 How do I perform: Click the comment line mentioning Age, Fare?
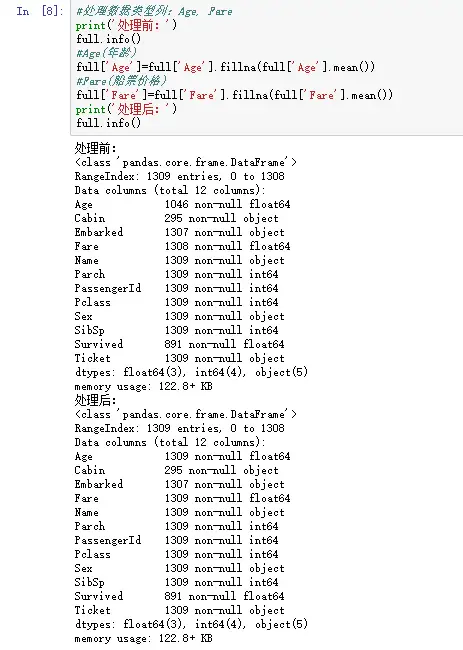coord(154,11)
